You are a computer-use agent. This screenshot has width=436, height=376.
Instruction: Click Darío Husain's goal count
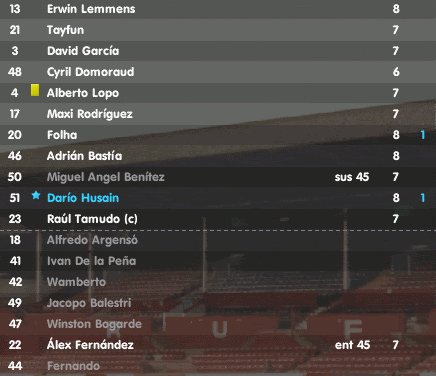coord(423,198)
